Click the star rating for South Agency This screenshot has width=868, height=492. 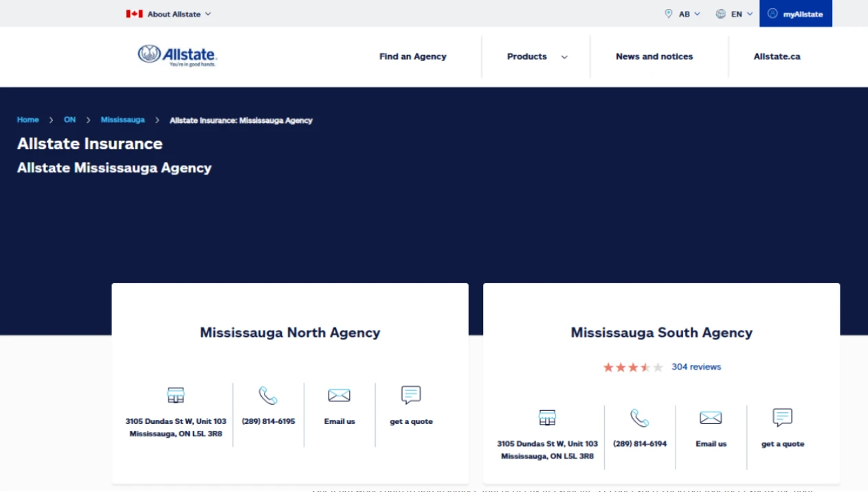click(x=632, y=368)
